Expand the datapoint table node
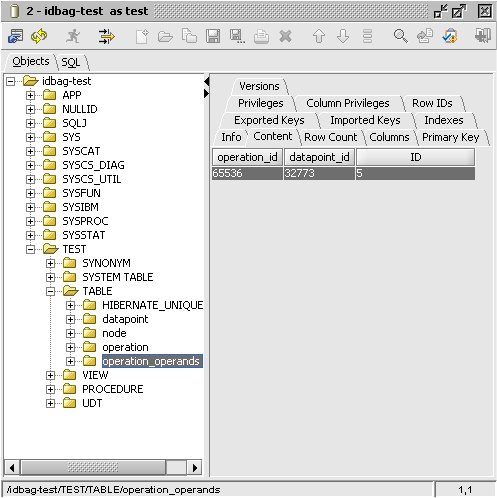Screen dimensions: 497x498 (70, 319)
